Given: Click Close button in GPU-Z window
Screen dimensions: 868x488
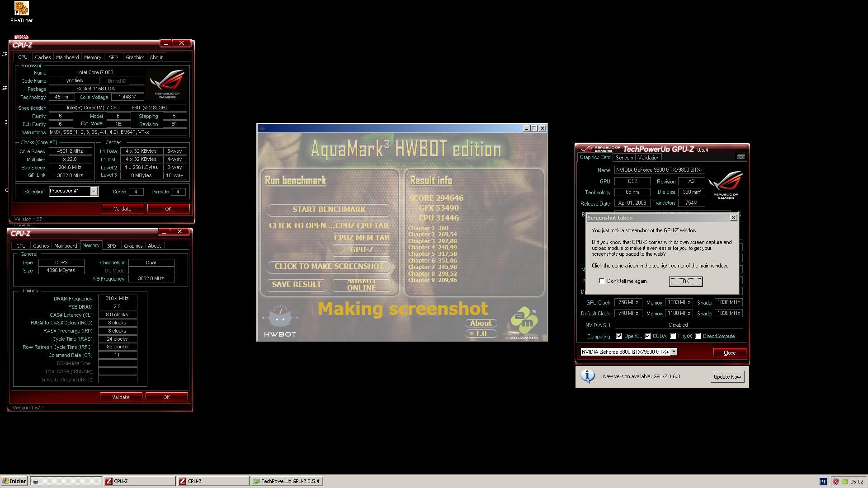Looking at the screenshot, I should (729, 353).
